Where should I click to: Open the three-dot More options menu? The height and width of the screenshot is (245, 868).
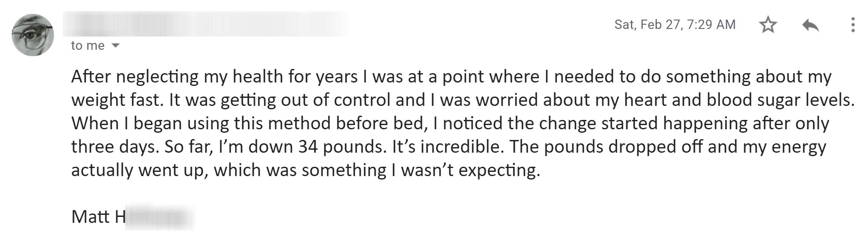coord(852,25)
